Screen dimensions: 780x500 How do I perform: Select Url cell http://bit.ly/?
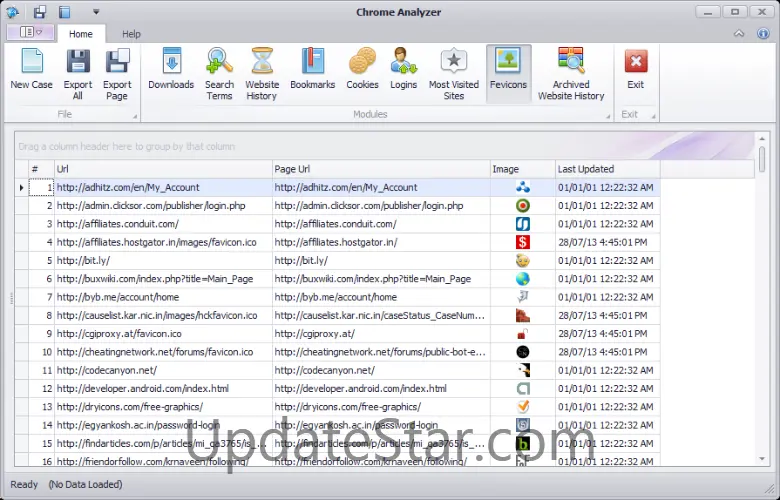(163, 261)
